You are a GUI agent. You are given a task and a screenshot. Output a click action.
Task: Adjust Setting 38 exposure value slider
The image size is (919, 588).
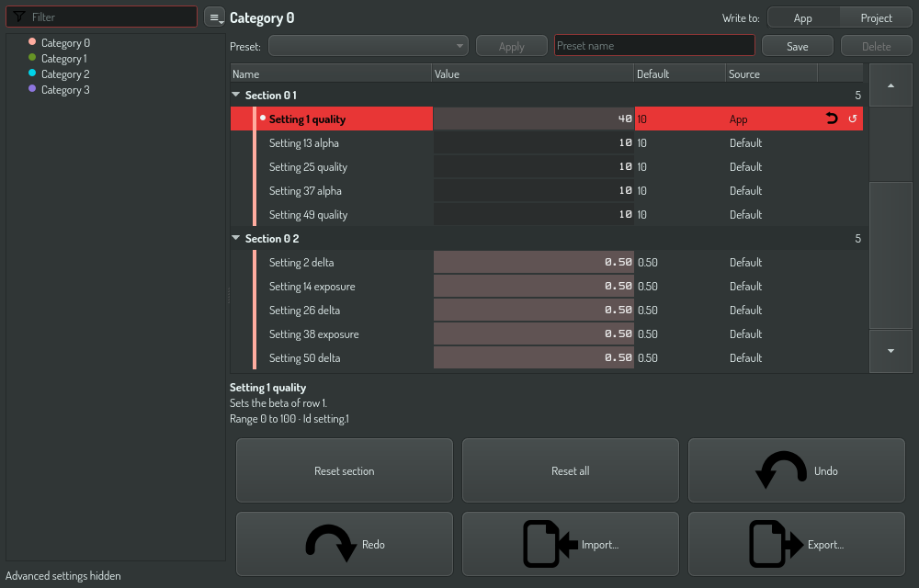[x=533, y=334]
